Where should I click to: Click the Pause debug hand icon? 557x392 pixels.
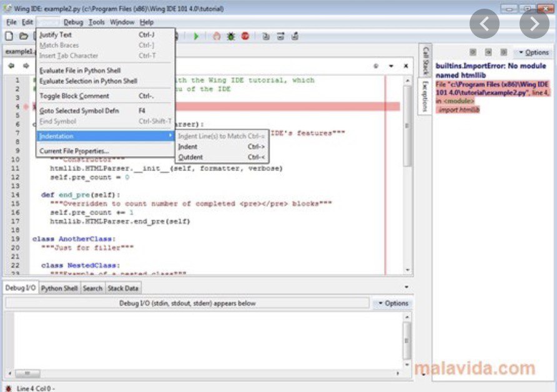(217, 36)
